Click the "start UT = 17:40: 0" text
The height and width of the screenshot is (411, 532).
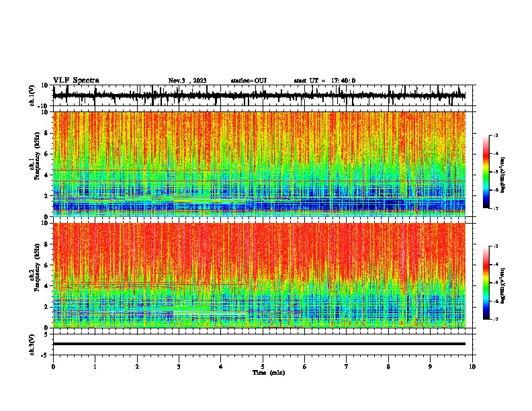tap(324, 81)
